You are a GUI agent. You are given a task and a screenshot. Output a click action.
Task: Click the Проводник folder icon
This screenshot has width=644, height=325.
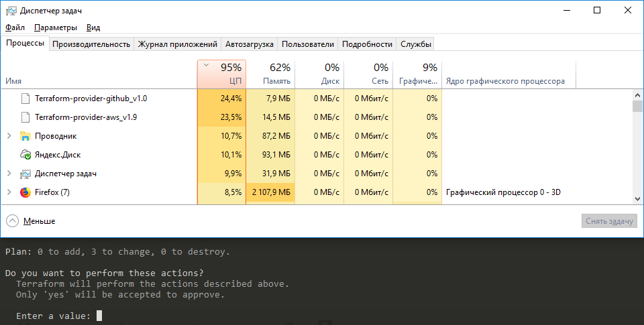point(25,136)
